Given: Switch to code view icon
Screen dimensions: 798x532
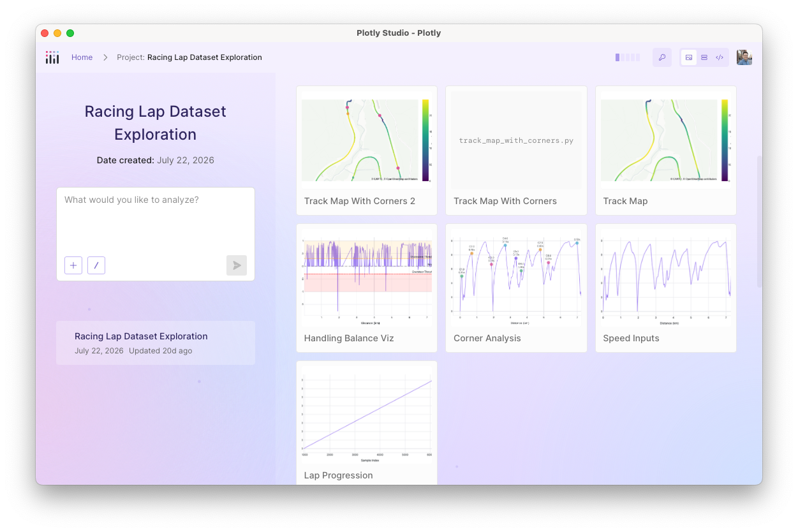Looking at the screenshot, I should coord(720,57).
